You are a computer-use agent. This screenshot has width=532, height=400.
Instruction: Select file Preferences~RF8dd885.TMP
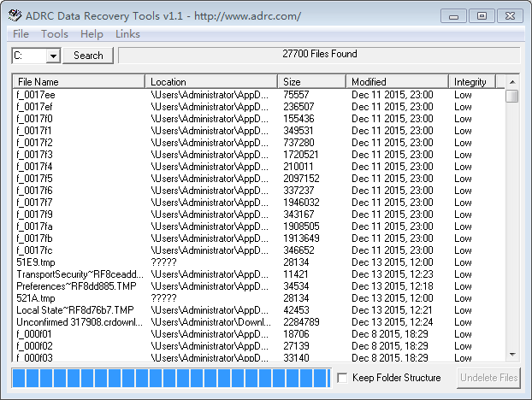pyautogui.click(x=76, y=286)
